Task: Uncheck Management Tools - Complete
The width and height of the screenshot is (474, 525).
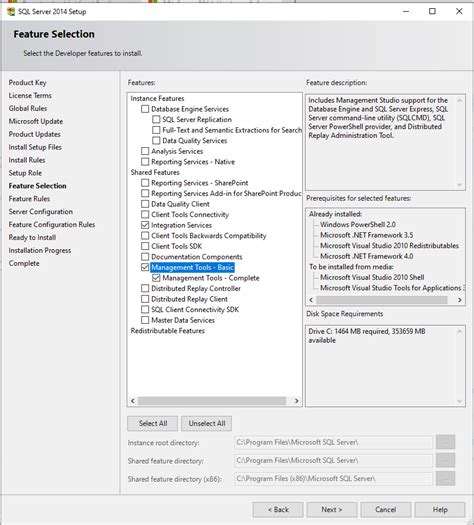Action: tap(156, 278)
